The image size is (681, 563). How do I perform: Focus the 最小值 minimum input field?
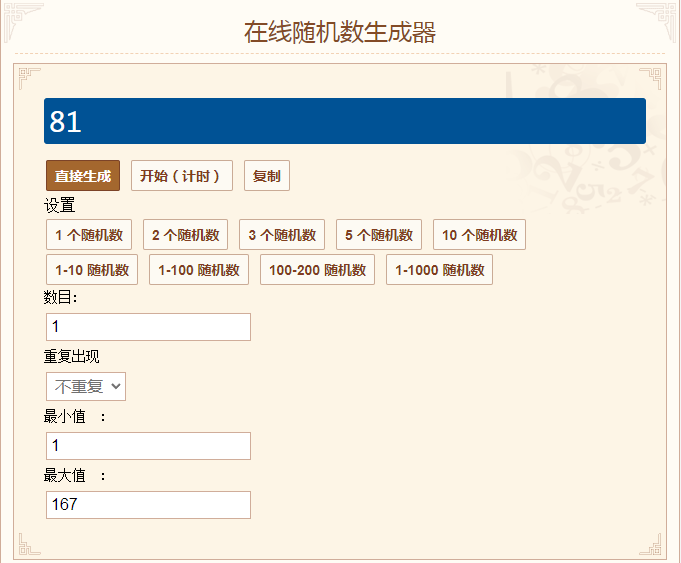pyautogui.click(x=149, y=446)
